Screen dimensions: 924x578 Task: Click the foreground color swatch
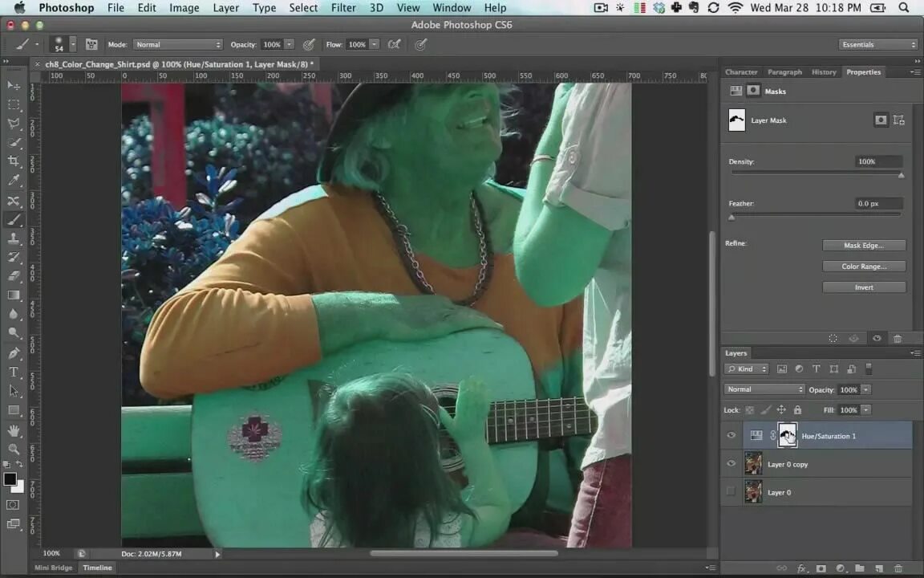pos(10,479)
